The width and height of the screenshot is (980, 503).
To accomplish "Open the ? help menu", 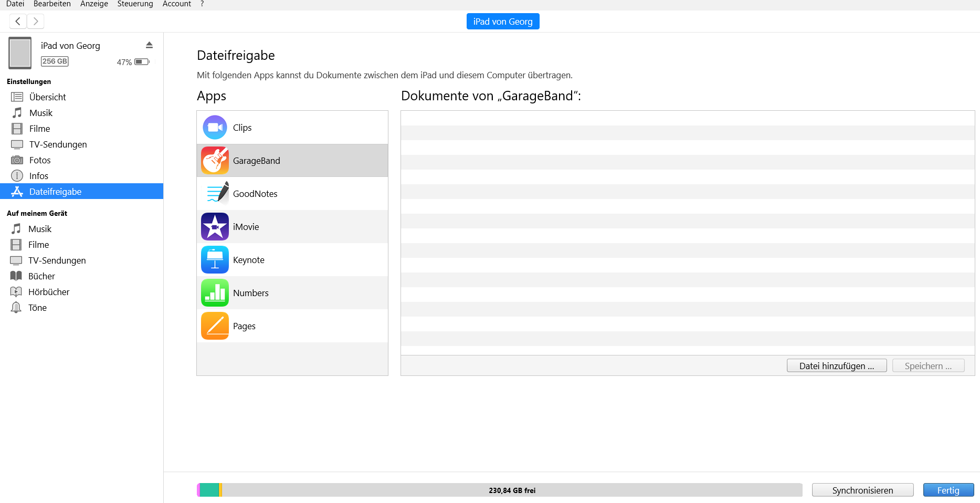I will pyautogui.click(x=202, y=4).
